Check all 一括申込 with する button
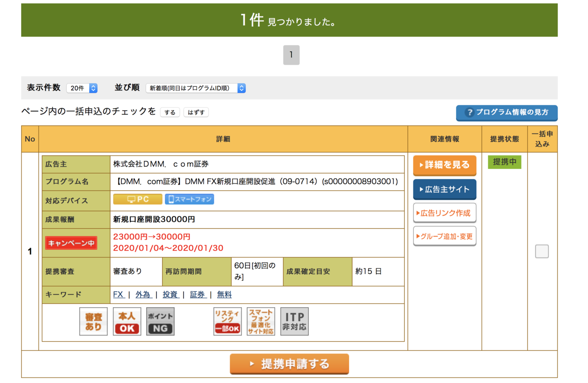Viewport: 588px width, 383px height. tap(170, 112)
